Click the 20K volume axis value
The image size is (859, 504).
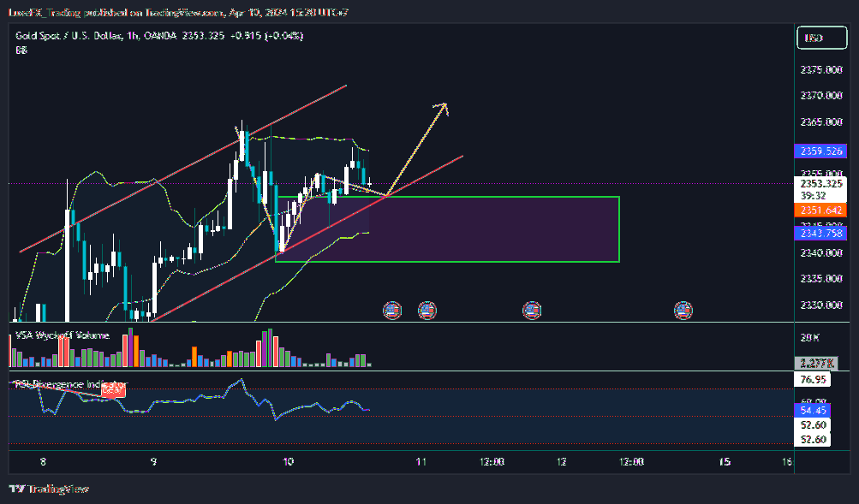click(x=809, y=338)
